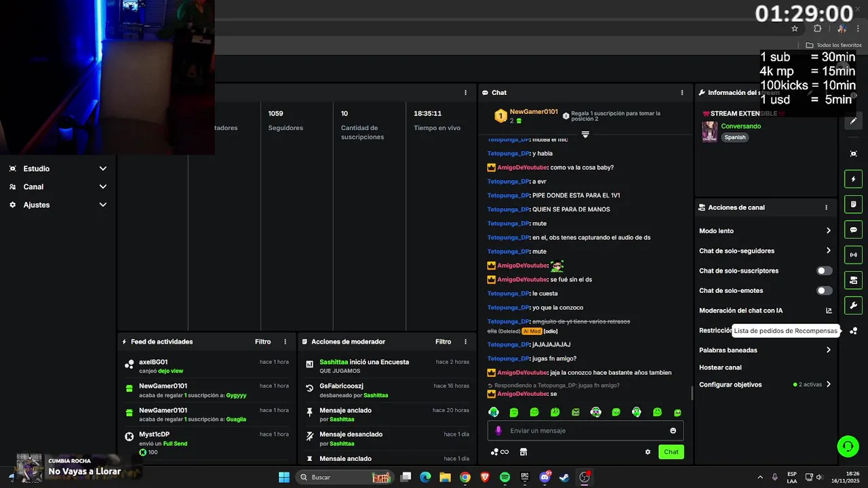Click Myst1cDP Full Send activity entry

(x=206, y=443)
